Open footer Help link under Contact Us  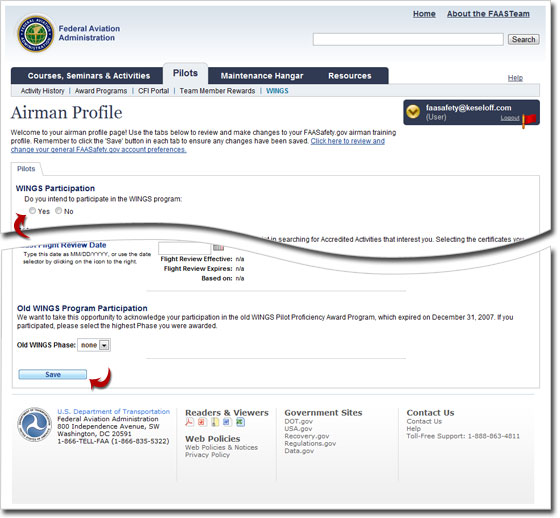click(x=414, y=429)
